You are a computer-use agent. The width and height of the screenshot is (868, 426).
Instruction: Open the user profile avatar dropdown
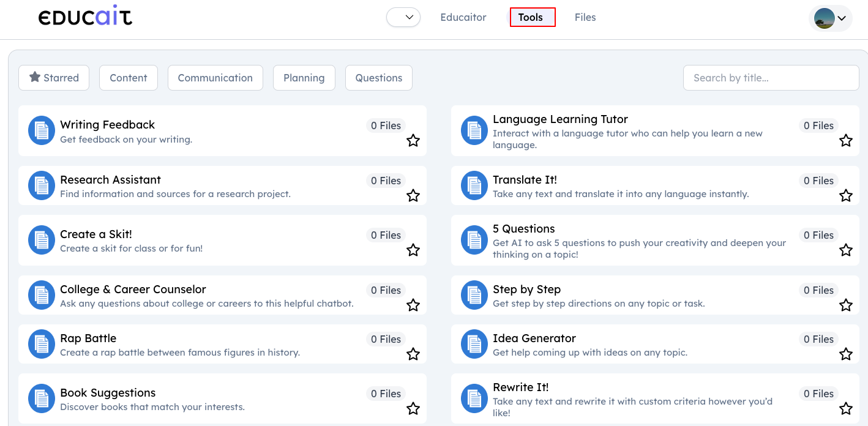[x=830, y=18]
